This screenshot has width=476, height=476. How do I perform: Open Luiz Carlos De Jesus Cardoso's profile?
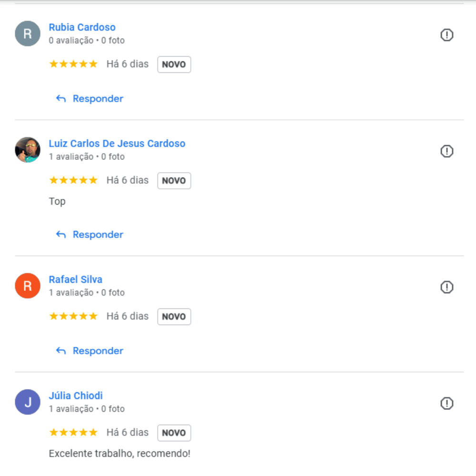pyautogui.click(x=117, y=143)
